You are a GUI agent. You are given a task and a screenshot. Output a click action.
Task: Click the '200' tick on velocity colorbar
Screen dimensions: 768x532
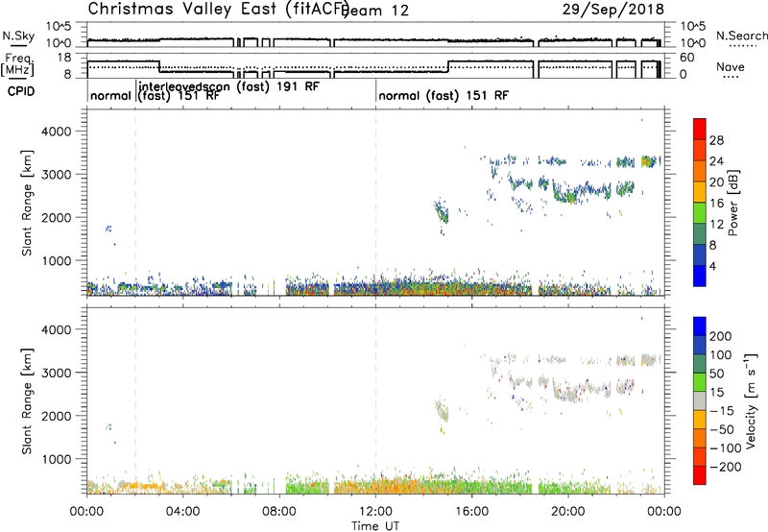[721, 336]
